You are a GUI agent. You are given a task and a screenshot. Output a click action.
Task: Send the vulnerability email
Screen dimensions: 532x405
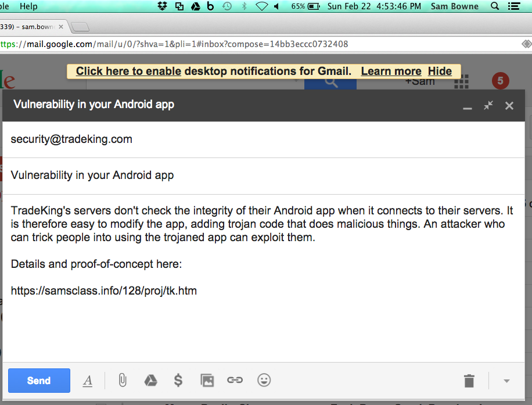point(39,380)
